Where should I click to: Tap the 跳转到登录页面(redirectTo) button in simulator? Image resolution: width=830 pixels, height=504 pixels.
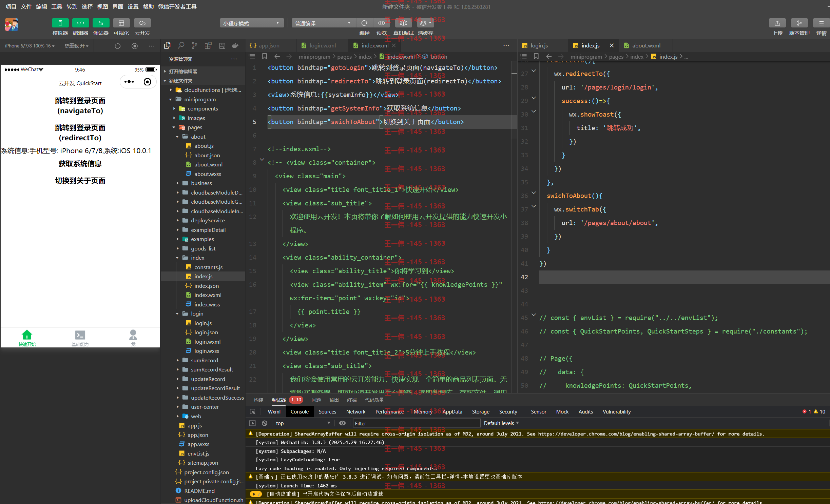pyautogui.click(x=80, y=133)
